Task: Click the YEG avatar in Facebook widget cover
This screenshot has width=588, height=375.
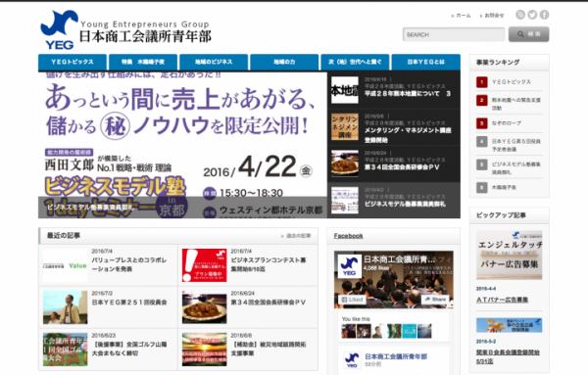Action: coord(349,266)
